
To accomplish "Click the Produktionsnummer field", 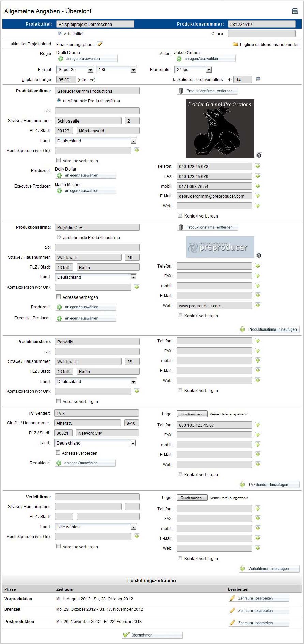I will (x=262, y=24).
